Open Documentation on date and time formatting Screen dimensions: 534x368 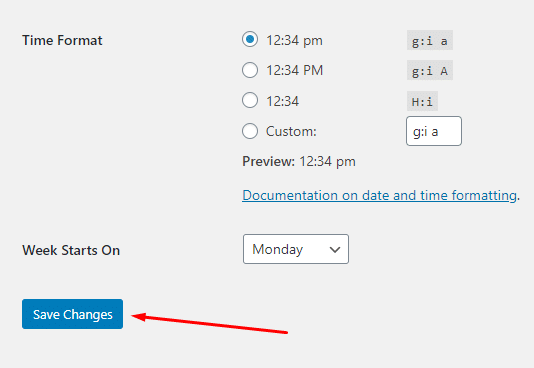[379, 195]
